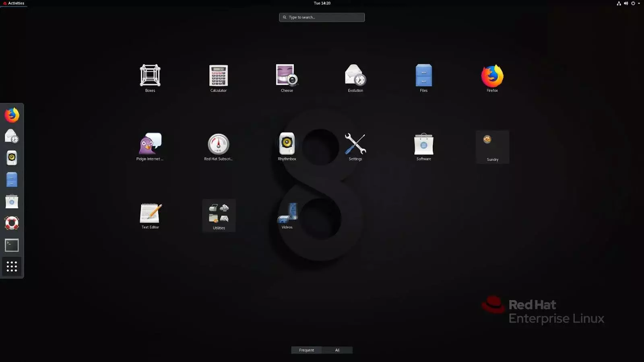The width and height of the screenshot is (644, 362).
Task: Open Files from the app grid
Action: point(424,78)
